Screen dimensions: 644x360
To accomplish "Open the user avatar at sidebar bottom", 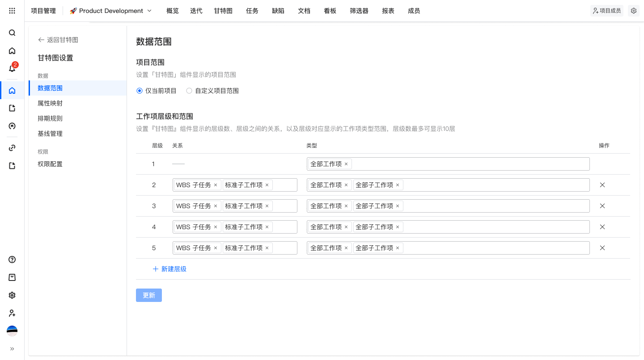I will [12, 331].
